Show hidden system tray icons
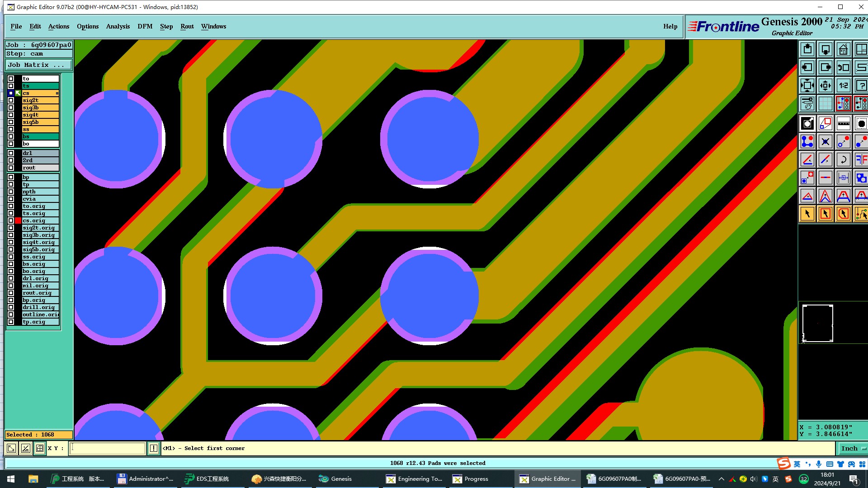Viewport: 868px width, 488px height. 721,479
